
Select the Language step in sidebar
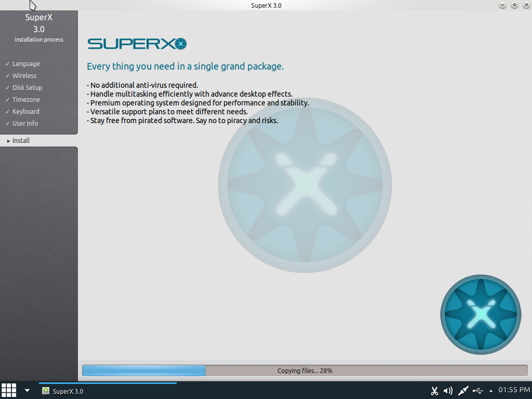tap(26, 64)
